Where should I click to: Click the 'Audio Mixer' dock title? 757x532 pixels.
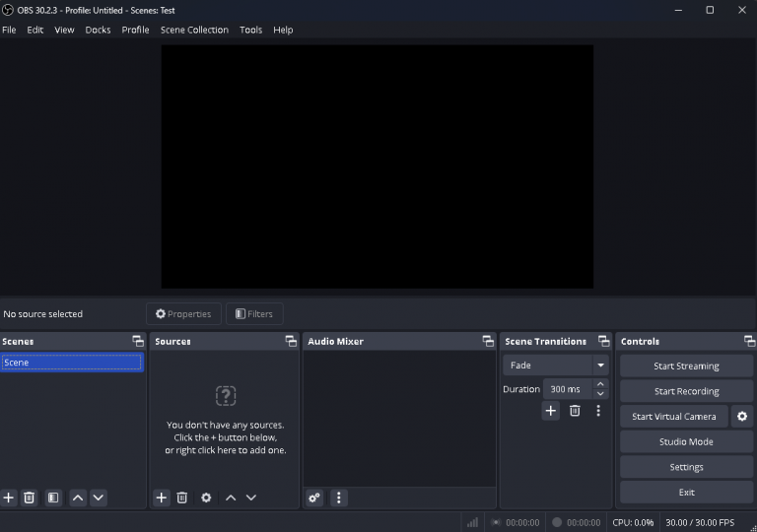[x=335, y=341]
